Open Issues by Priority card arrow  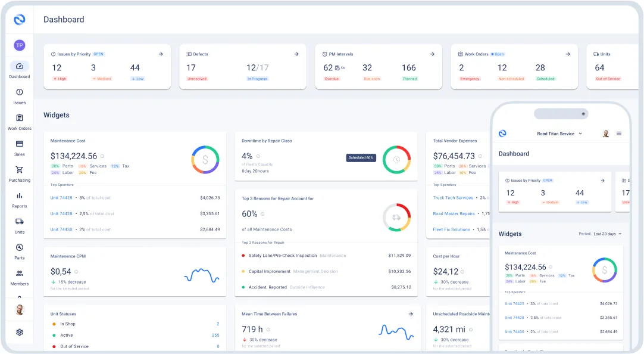pyautogui.click(x=161, y=54)
